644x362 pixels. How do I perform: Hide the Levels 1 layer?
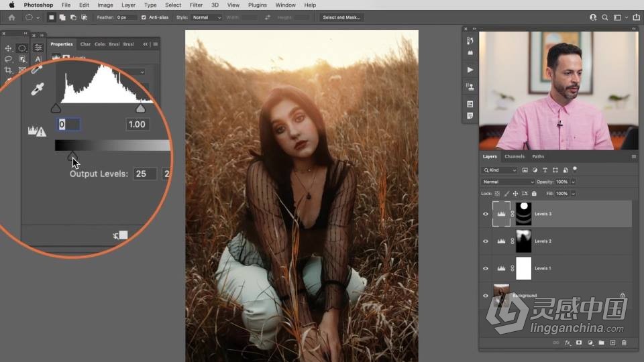(486, 268)
